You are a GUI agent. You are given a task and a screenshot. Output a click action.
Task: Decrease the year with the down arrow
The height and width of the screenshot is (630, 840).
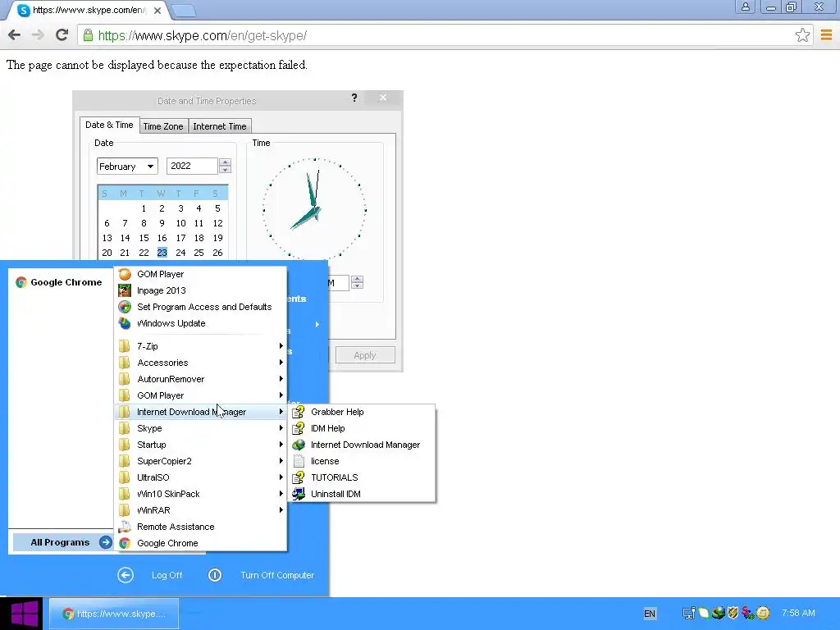pyautogui.click(x=225, y=170)
